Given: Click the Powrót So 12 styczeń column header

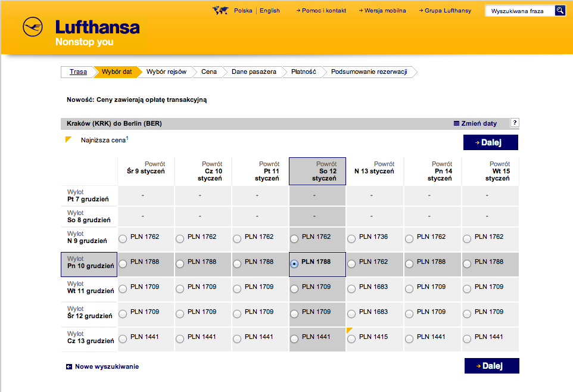Looking at the screenshot, I should pos(317,171).
